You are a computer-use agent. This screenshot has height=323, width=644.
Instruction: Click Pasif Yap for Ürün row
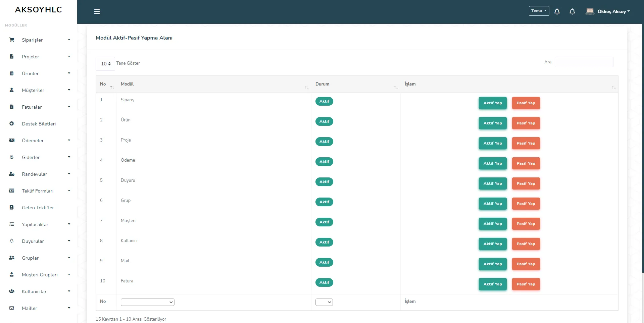[x=526, y=123]
